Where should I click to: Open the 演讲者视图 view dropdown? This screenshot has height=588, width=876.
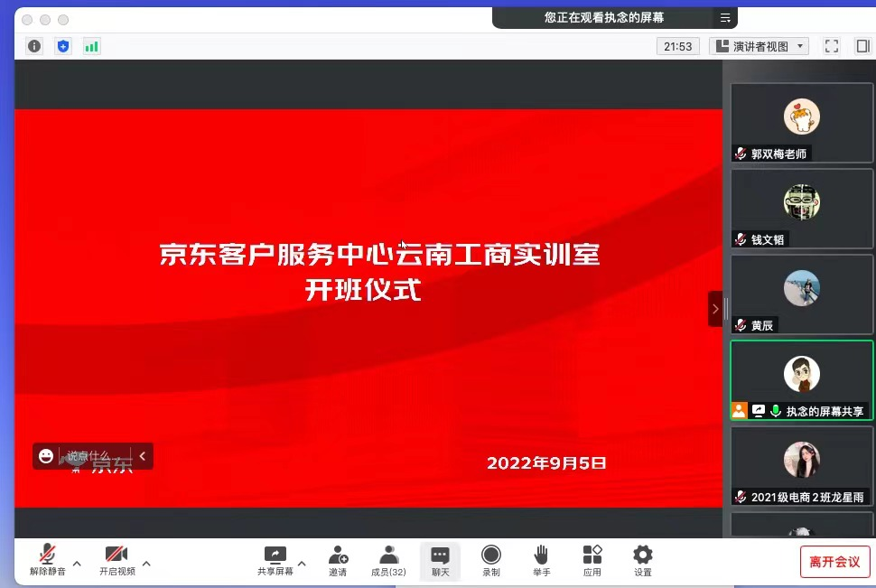pyautogui.click(x=759, y=45)
